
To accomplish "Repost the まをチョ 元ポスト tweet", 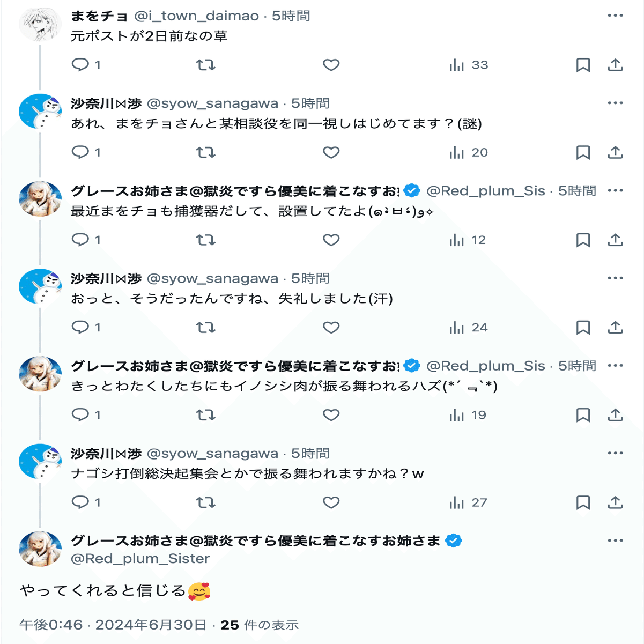I will [x=205, y=65].
